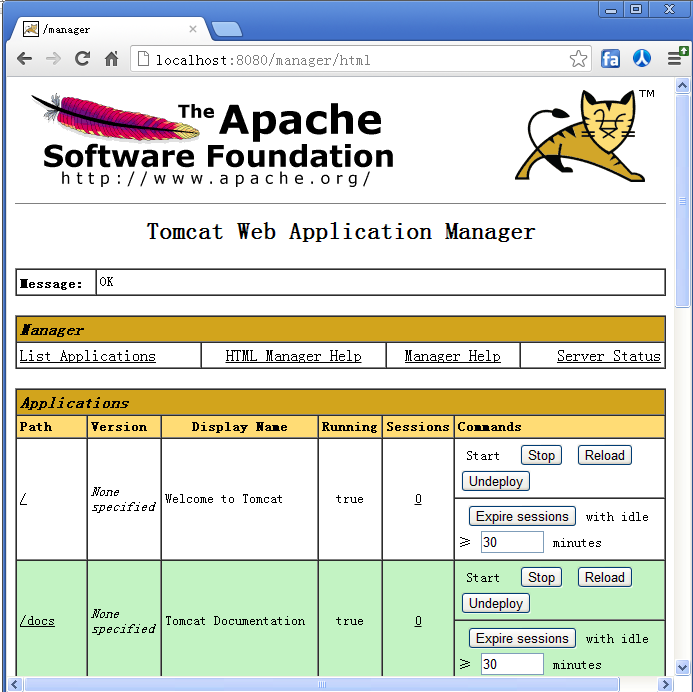Screen dimensions: 693x692
Task: Stop the Welcome to Tomcat application
Action: 541,455
